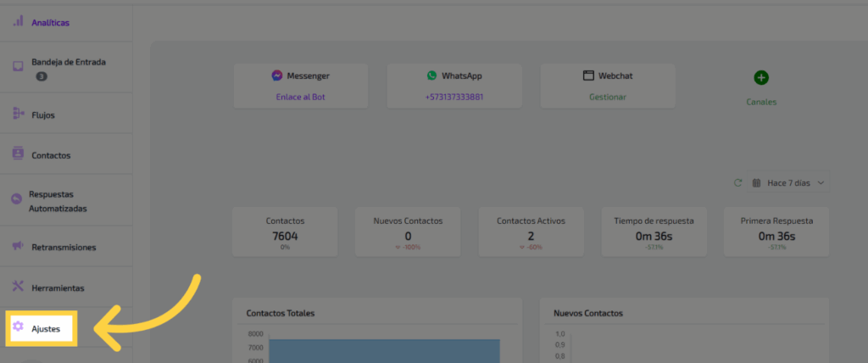Click the Enlace al Bot link
Screen dimensions: 868x363
coord(300,97)
